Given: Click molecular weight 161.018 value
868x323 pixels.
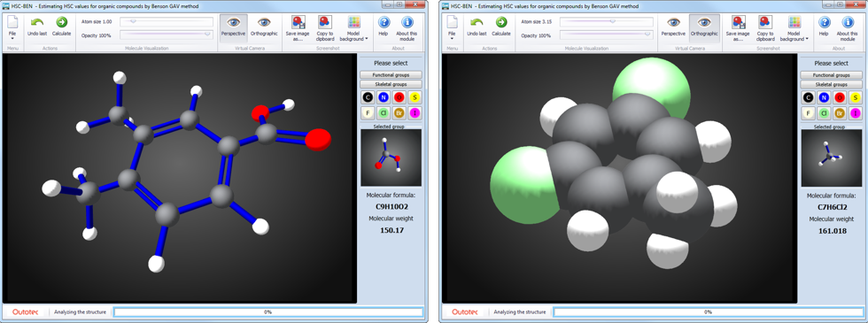Looking at the screenshot, I should [x=832, y=231].
